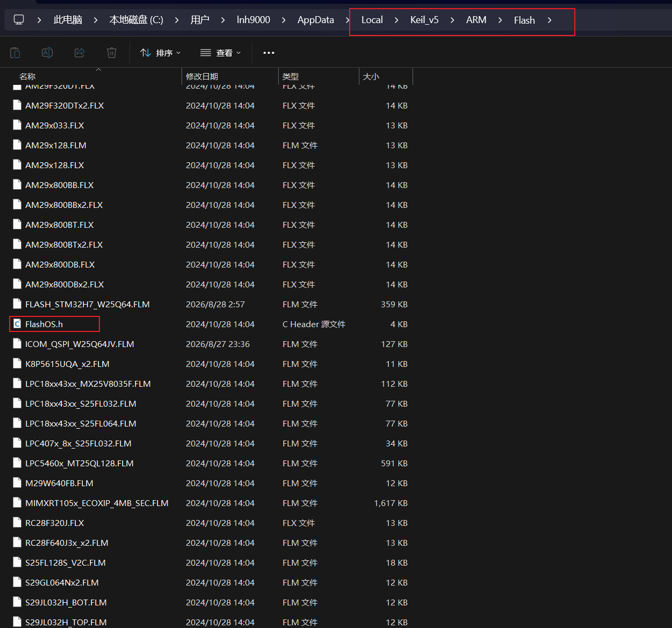This screenshot has width=672, height=628.
Task: Sort by the 修改日期 column header
Action: click(x=202, y=76)
